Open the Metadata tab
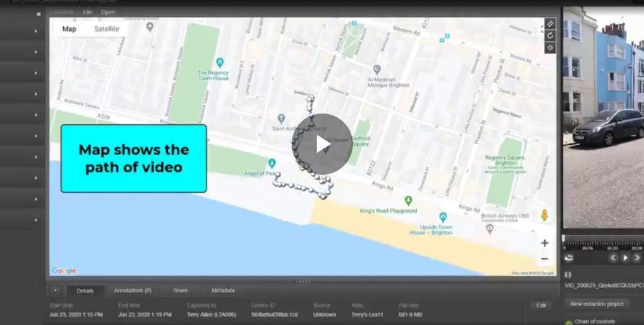The width and height of the screenshot is (644, 325). 223,291
